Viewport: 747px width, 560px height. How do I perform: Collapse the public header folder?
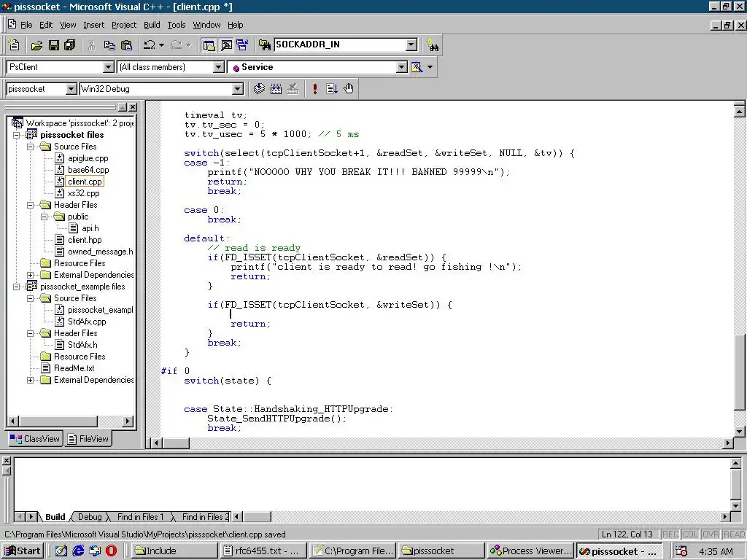click(44, 217)
